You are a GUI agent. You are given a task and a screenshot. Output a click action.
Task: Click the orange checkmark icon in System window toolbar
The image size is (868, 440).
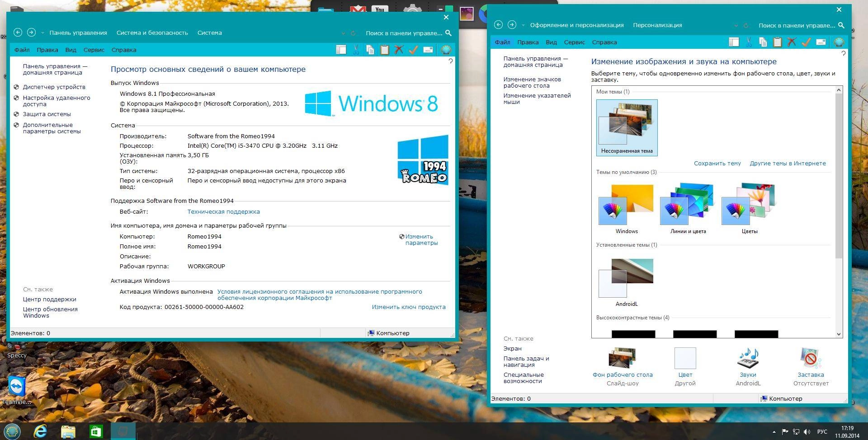[x=413, y=50]
